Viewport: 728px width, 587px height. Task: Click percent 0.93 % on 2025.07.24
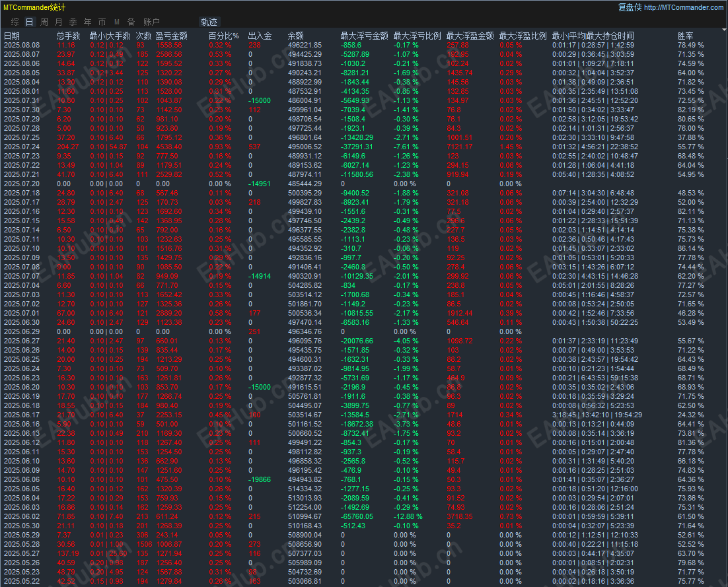click(220, 147)
